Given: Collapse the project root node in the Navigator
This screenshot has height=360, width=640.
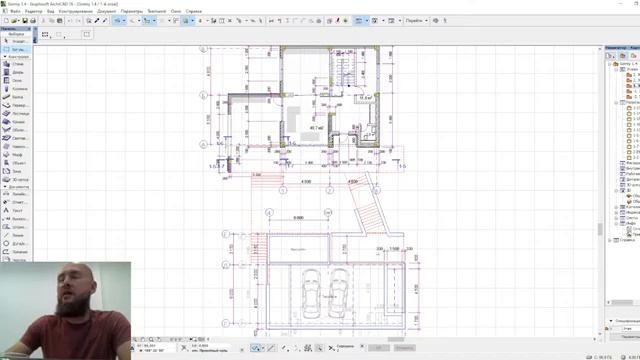Looking at the screenshot, I should [x=610, y=64].
